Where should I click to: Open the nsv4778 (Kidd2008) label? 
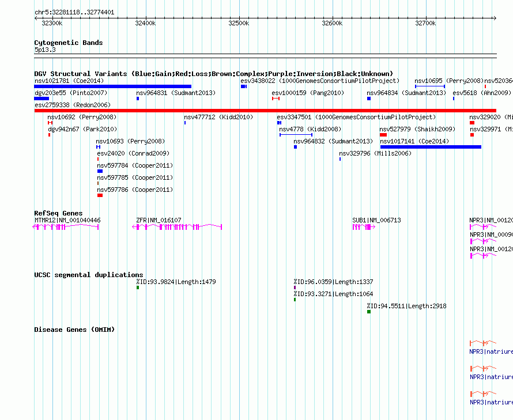[x=310, y=129]
